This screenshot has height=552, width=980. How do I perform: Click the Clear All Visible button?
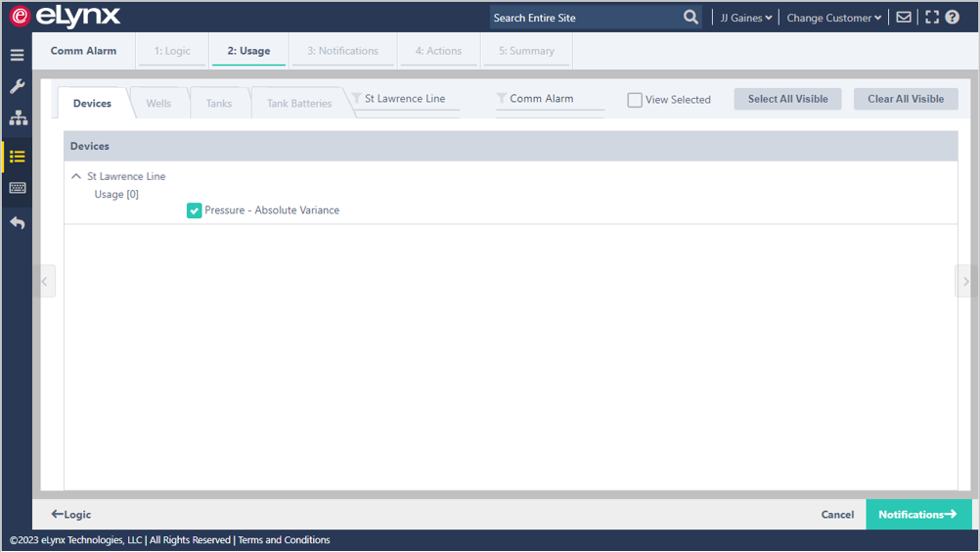[x=906, y=99]
